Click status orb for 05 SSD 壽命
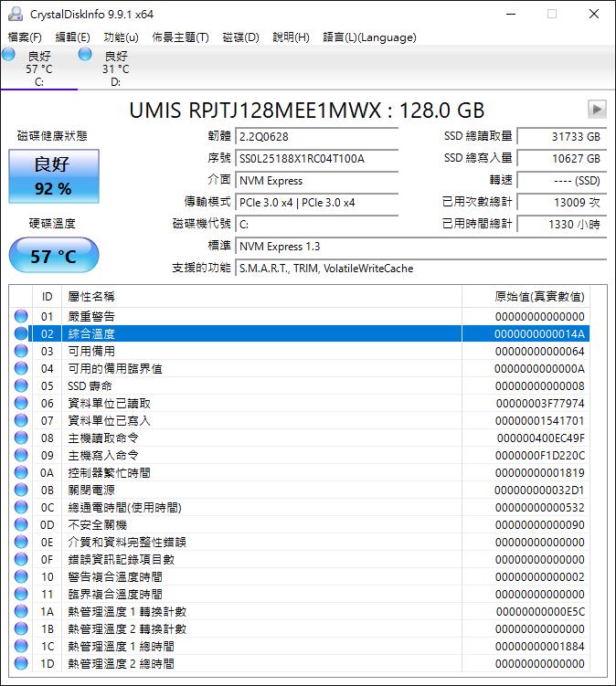The height and width of the screenshot is (686, 616). point(21,385)
